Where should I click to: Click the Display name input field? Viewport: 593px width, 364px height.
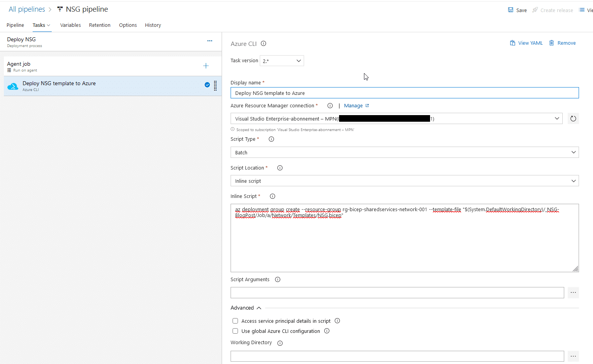(404, 93)
